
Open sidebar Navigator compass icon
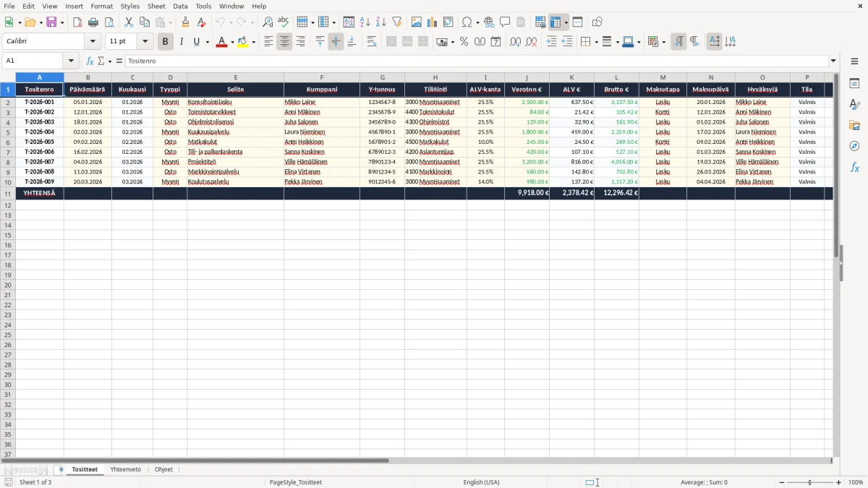[854, 146]
